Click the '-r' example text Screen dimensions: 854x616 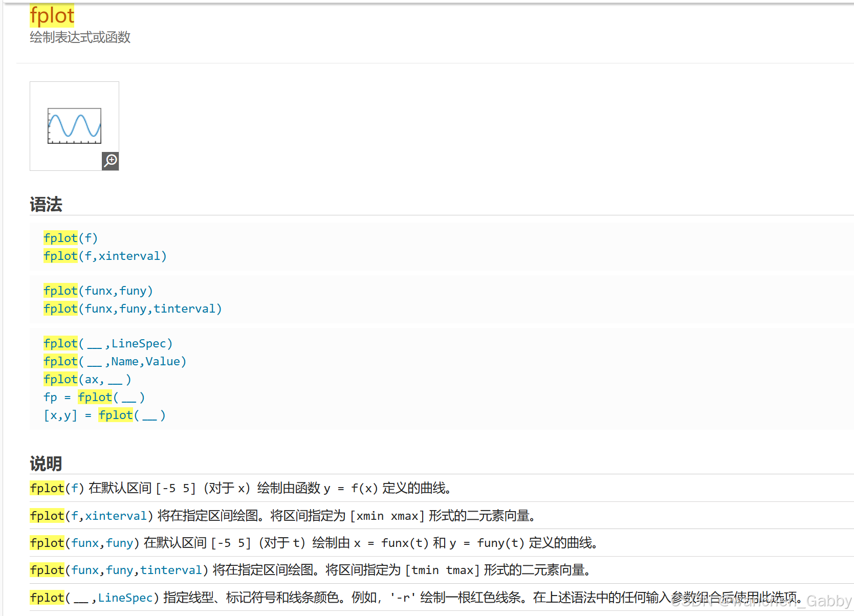[x=403, y=598]
